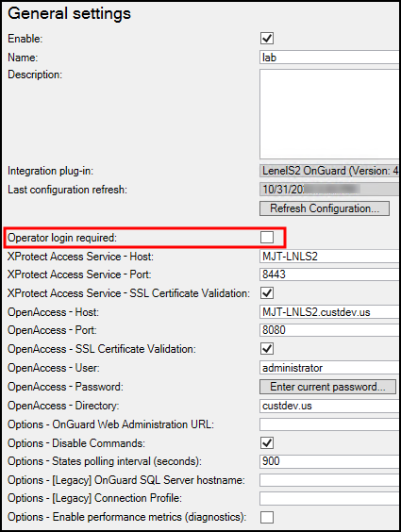
Task: Click the OpenAccess Host field
Action: 329,312
